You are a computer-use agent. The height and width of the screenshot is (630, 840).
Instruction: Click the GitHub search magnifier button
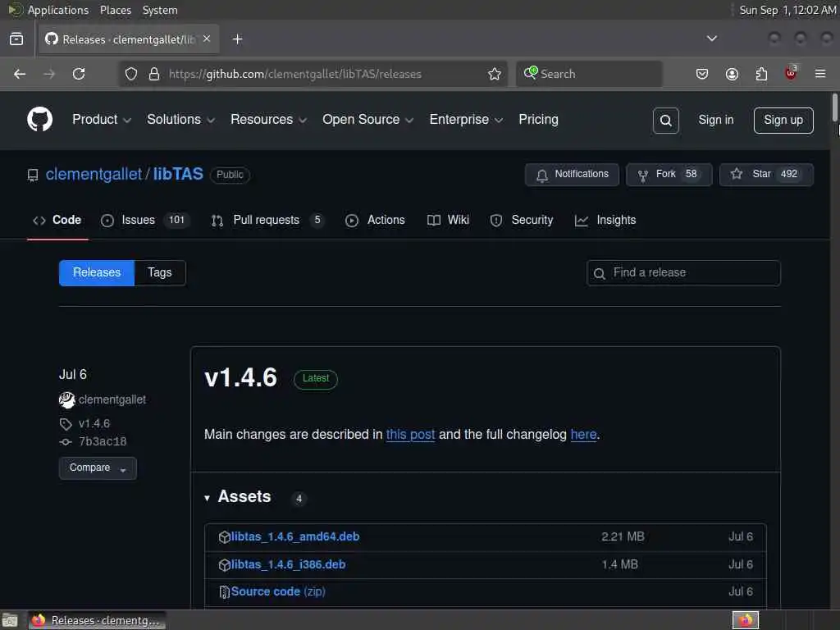(665, 121)
